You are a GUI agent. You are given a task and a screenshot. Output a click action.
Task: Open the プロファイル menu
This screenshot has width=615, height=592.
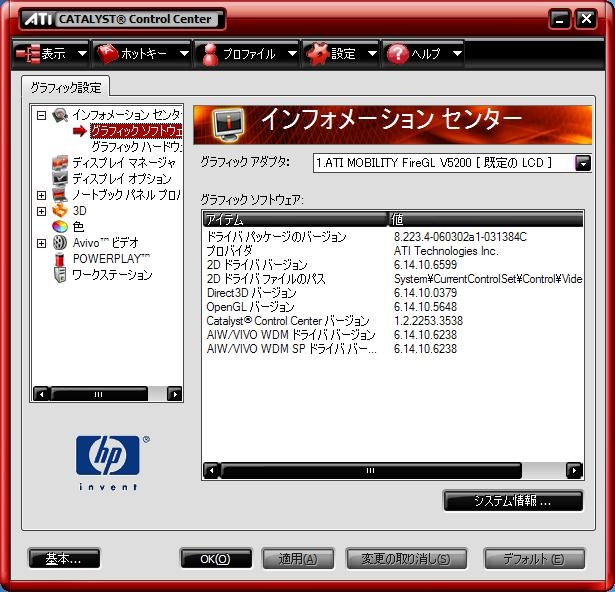pyautogui.click(x=247, y=54)
